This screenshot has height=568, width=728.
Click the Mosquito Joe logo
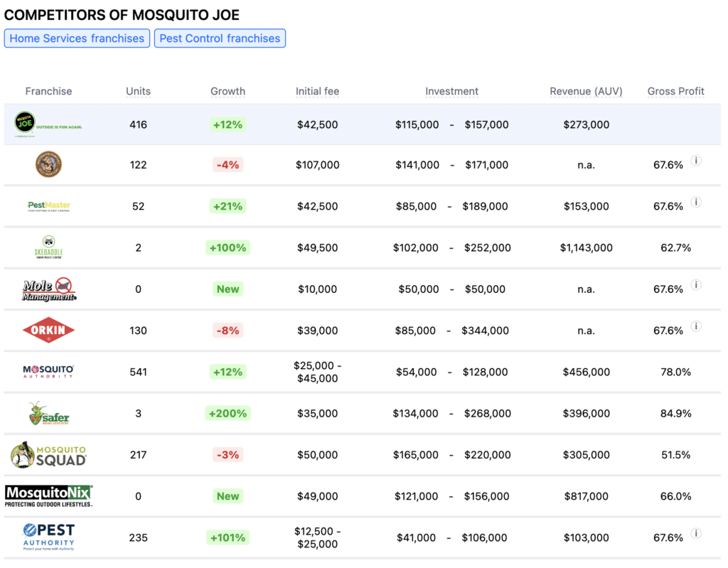click(x=48, y=124)
